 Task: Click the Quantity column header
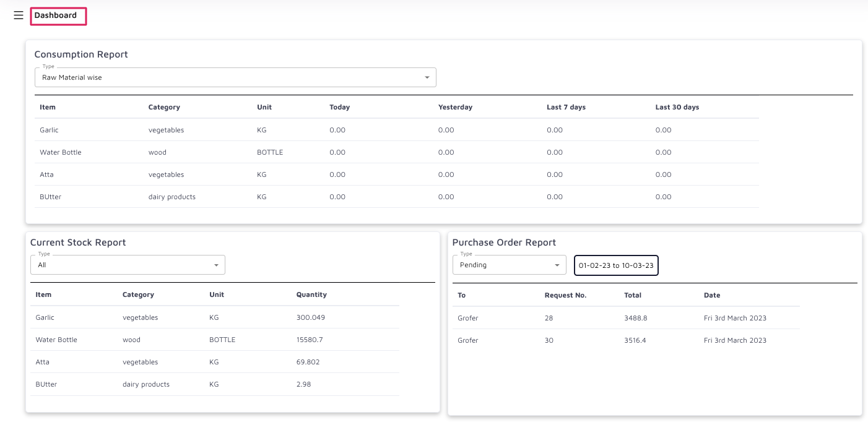click(x=311, y=294)
